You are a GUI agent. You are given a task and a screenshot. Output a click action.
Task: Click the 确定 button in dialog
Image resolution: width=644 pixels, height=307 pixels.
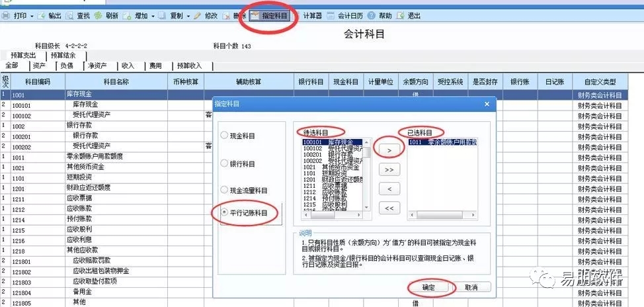click(429, 287)
